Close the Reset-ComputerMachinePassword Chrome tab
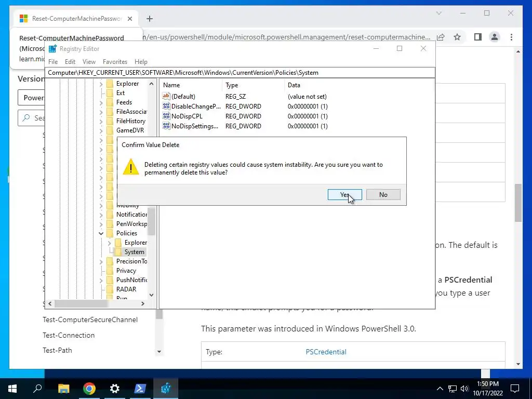Screen dimensions: 532x399 [x=129, y=19]
